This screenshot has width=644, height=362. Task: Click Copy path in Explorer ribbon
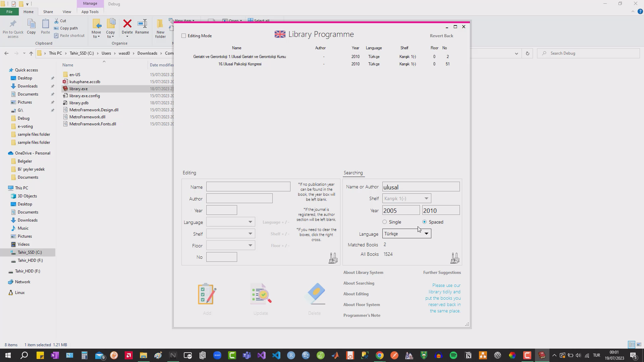[66, 28]
